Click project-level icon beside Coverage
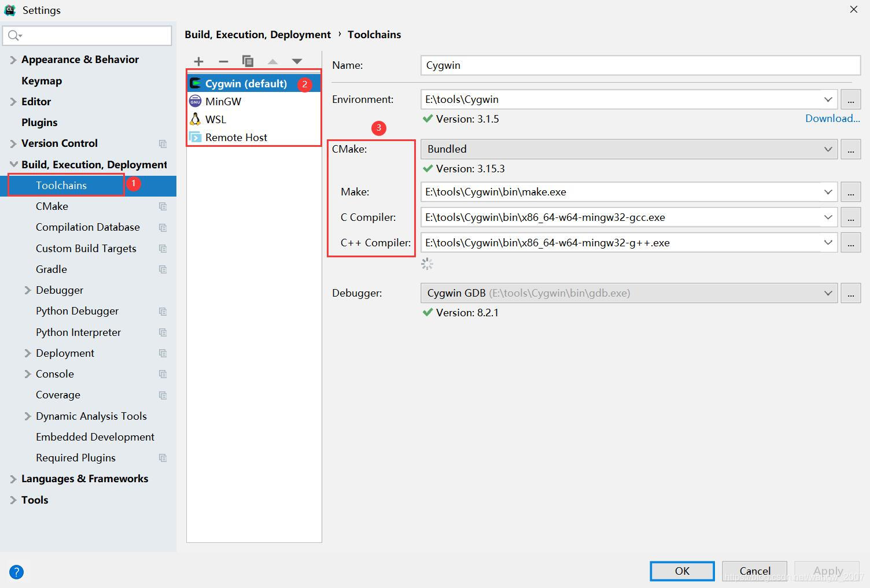The width and height of the screenshot is (870, 588). point(163,395)
